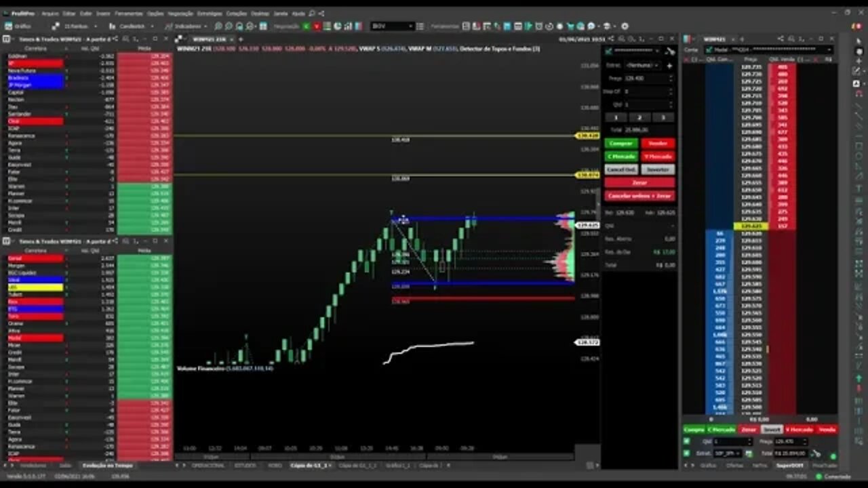Click the Gráfico toolbar button

[x=18, y=26]
